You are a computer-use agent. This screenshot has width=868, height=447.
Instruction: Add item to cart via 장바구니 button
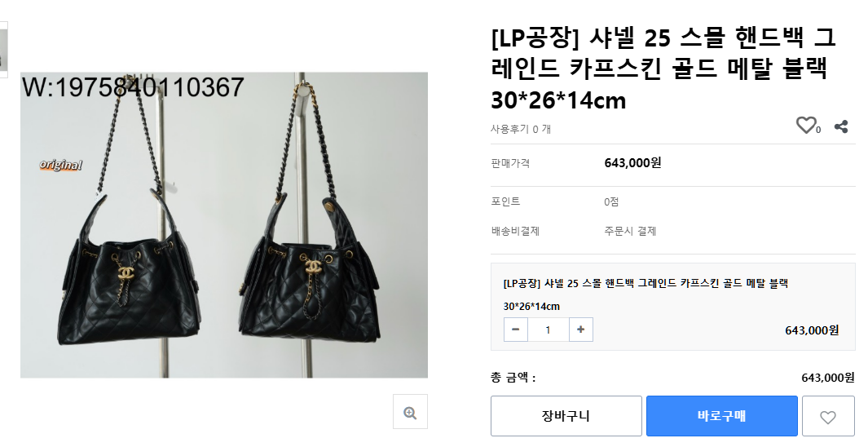coord(566,416)
